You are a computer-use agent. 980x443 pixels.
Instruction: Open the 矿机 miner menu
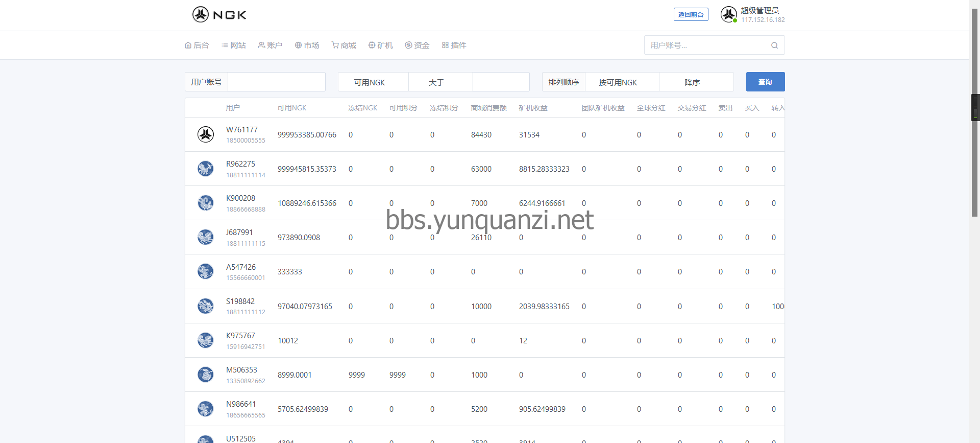pyautogui.click(x=381, y=45)
